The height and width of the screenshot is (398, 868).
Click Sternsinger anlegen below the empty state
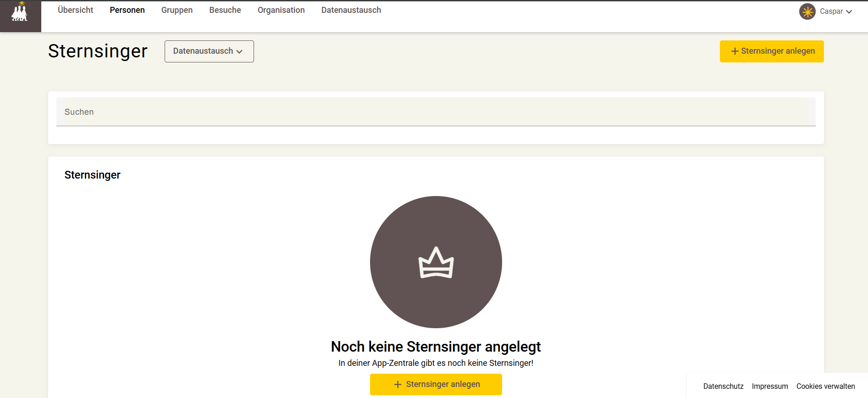pos(436,385)
